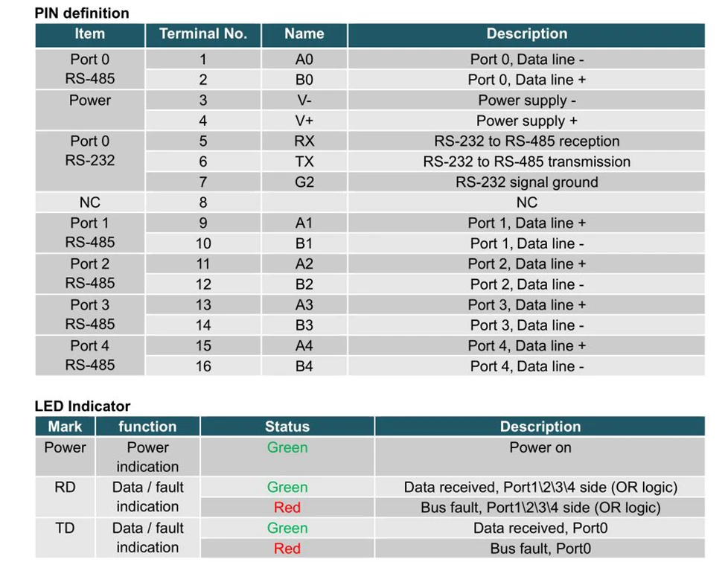Screen dimensions: 728x565
Task: Click the RX name cell
Action: (x=304, y=141)
